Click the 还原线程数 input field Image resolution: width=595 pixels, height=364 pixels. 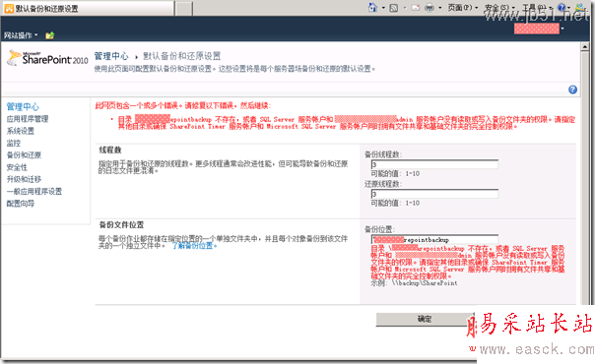point(434,194)
